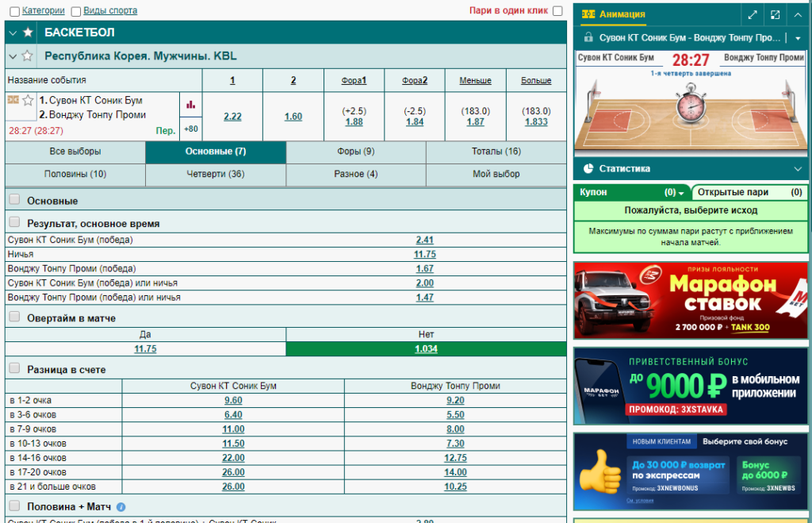Click the Меньше column header

click(476, 81)
